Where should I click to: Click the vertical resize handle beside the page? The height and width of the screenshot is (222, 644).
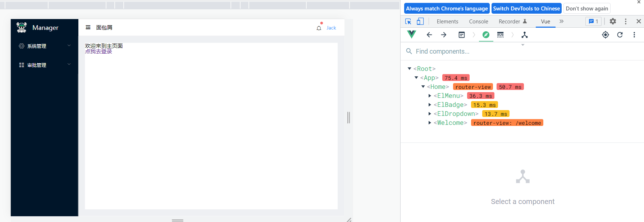348,118
